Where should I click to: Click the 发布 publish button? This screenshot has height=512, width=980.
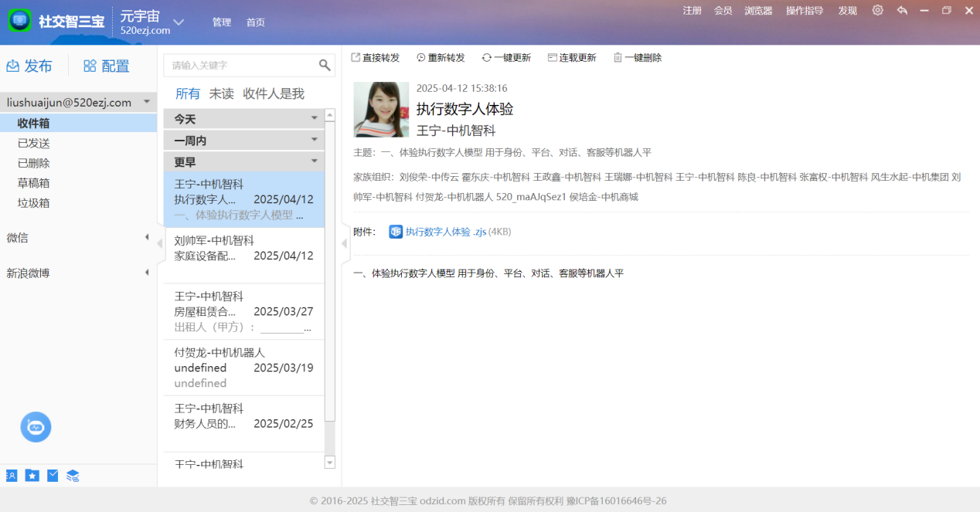(29, 66)
